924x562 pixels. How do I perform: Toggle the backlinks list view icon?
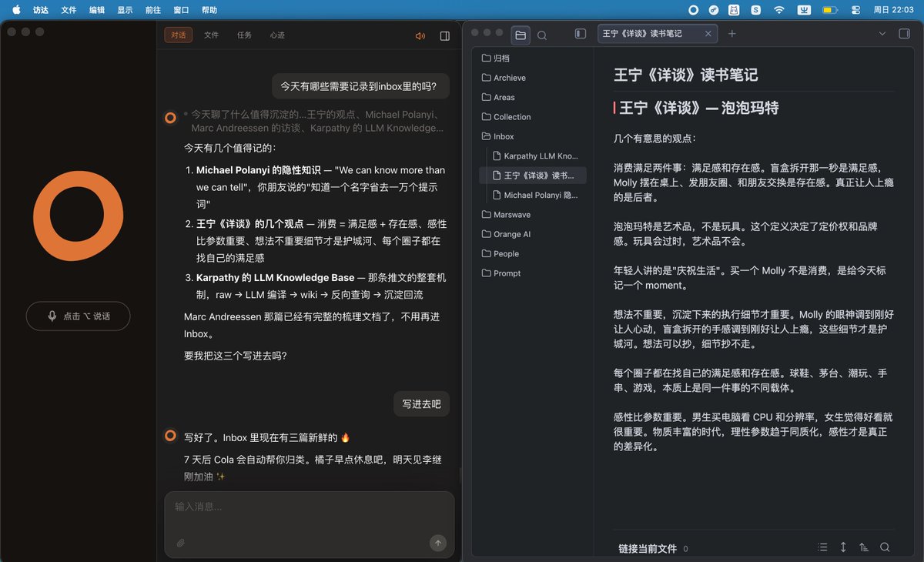822,547
